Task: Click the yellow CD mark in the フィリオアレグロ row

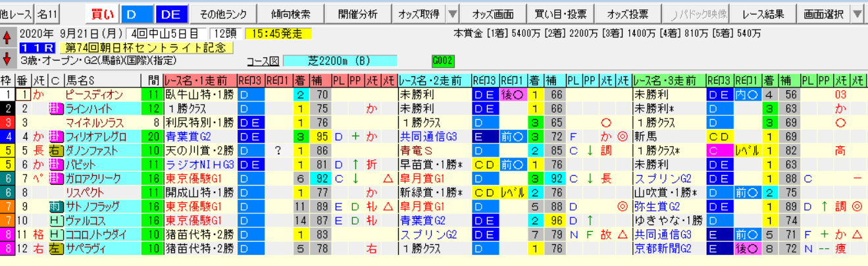Action: 720,136
